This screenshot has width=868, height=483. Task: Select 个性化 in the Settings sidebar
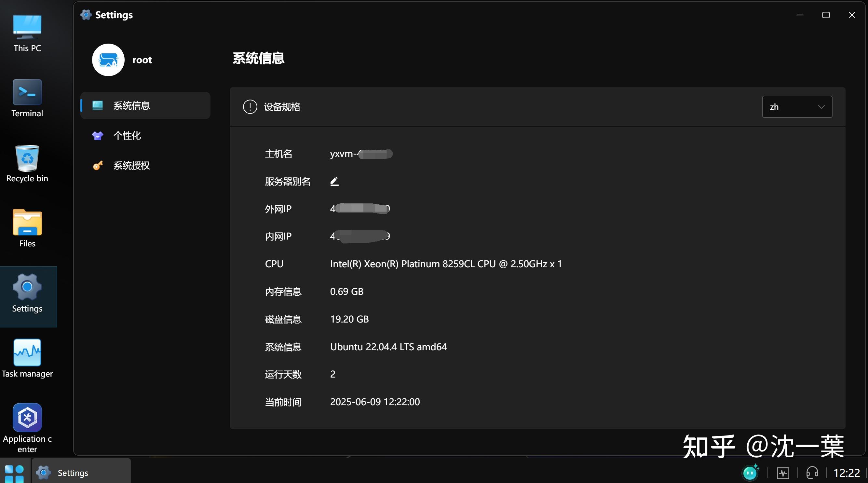pos(127,135)
